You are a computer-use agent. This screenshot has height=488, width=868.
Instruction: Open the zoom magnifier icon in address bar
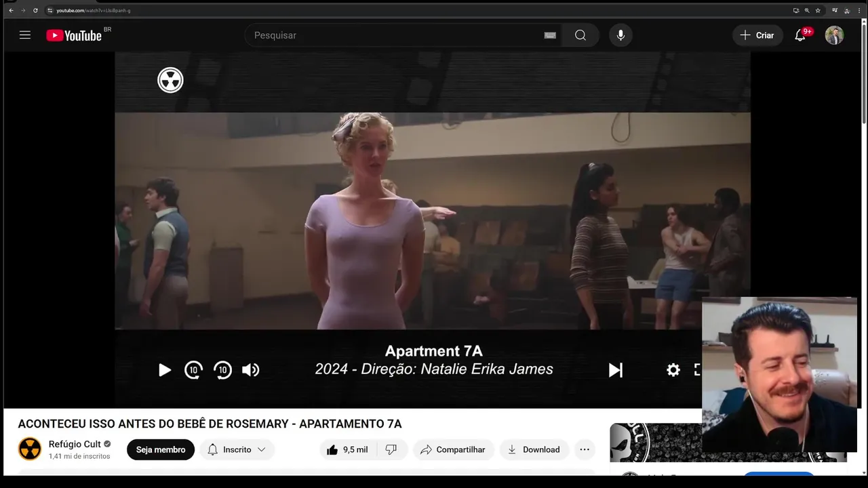click(x=807, y=11)
